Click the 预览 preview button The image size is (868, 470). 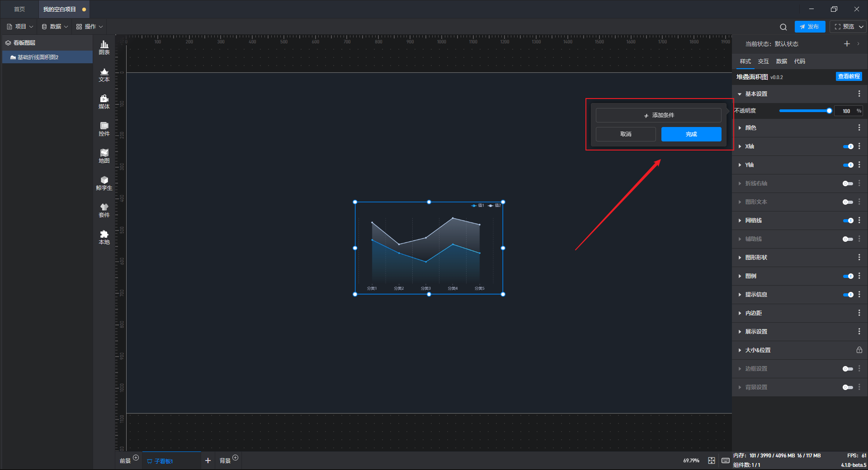click(844, 27)
